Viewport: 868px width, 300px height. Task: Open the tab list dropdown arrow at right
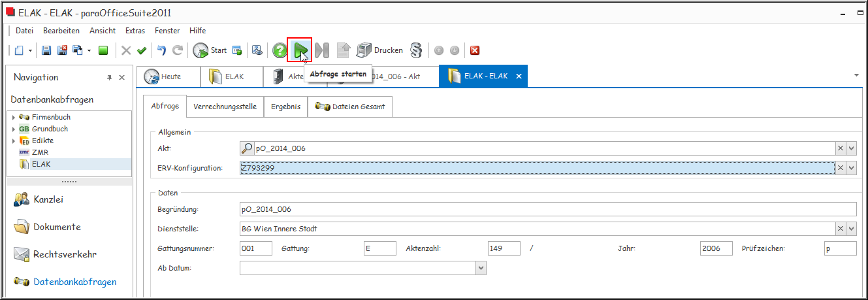point(856,75)
